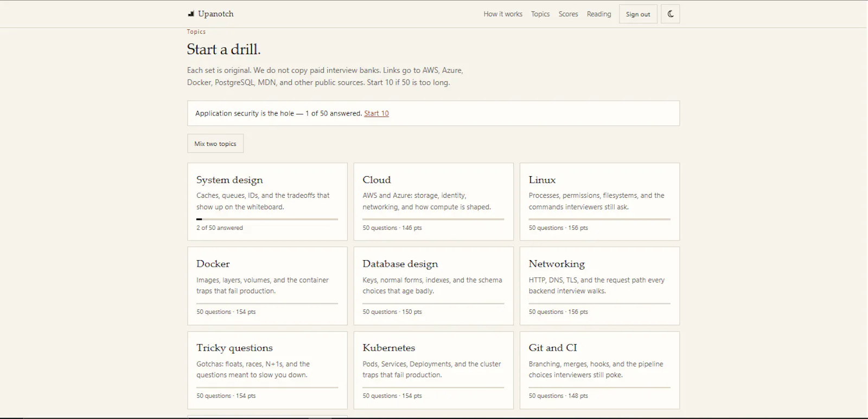Click the Cloud card progress bar

click(433, 219)
